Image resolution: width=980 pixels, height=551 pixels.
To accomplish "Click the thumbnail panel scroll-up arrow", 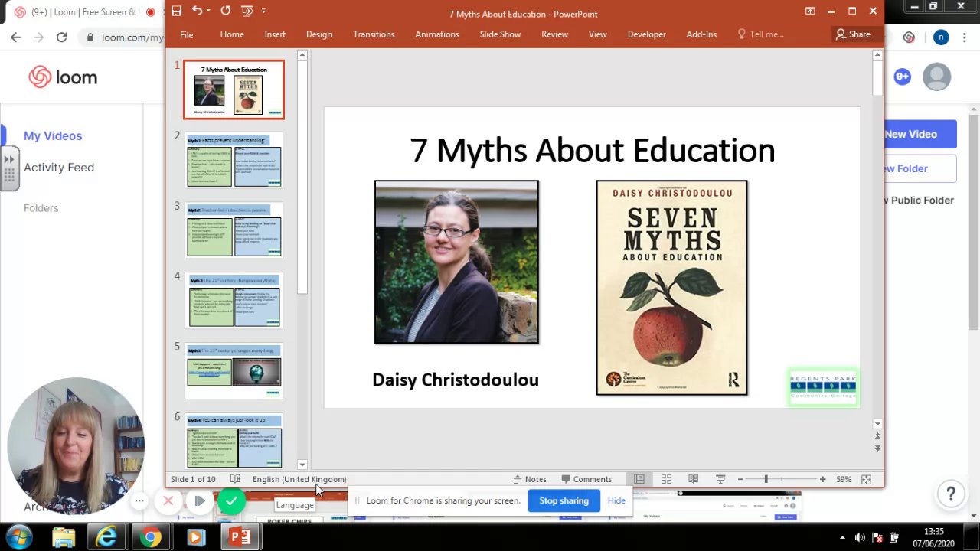I will coord(302,55).
